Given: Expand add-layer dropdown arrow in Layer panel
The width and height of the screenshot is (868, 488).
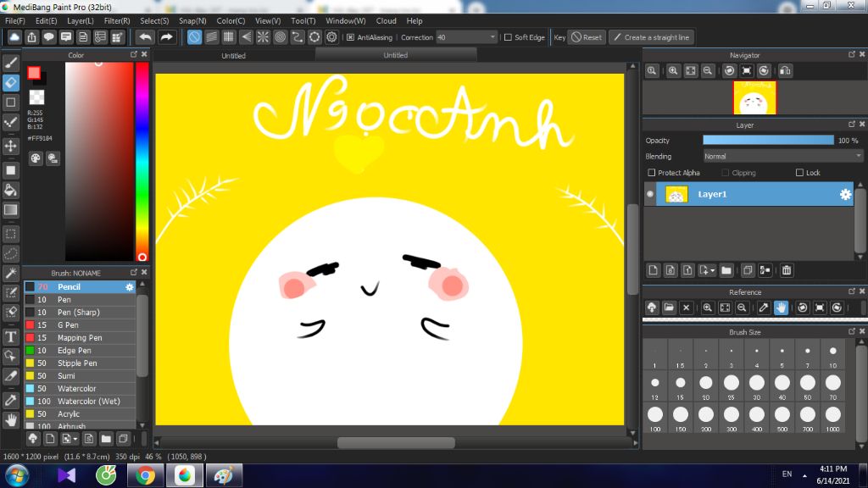Looking at the screenshot, I should coord(712,270).
